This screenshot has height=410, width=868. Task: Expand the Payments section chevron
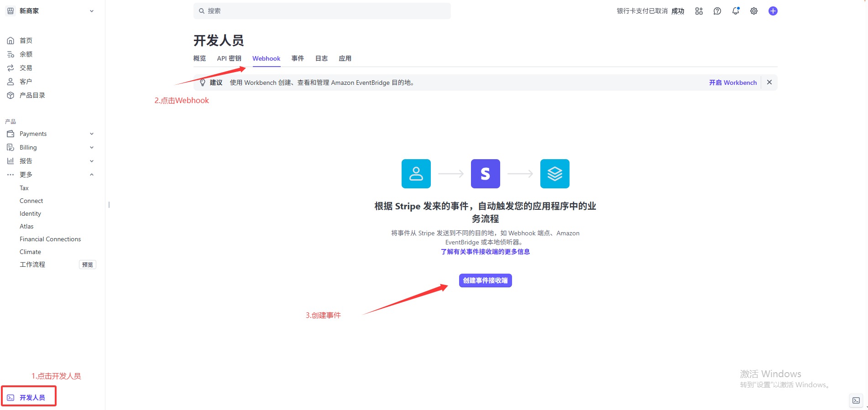(92, 134)
